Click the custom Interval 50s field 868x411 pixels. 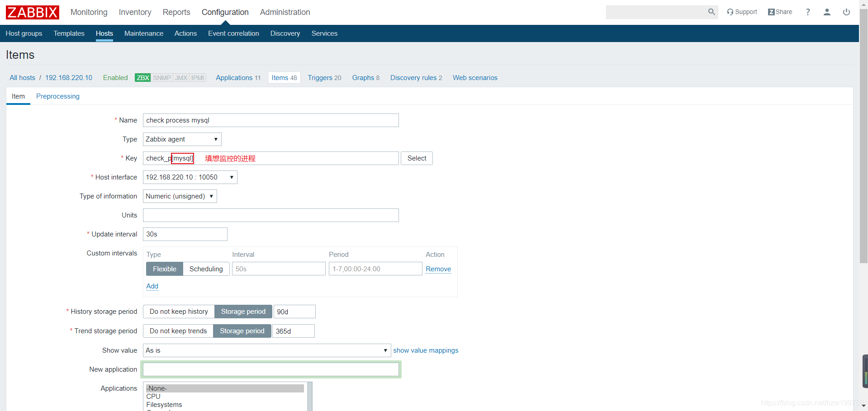[x=279, y=269]
